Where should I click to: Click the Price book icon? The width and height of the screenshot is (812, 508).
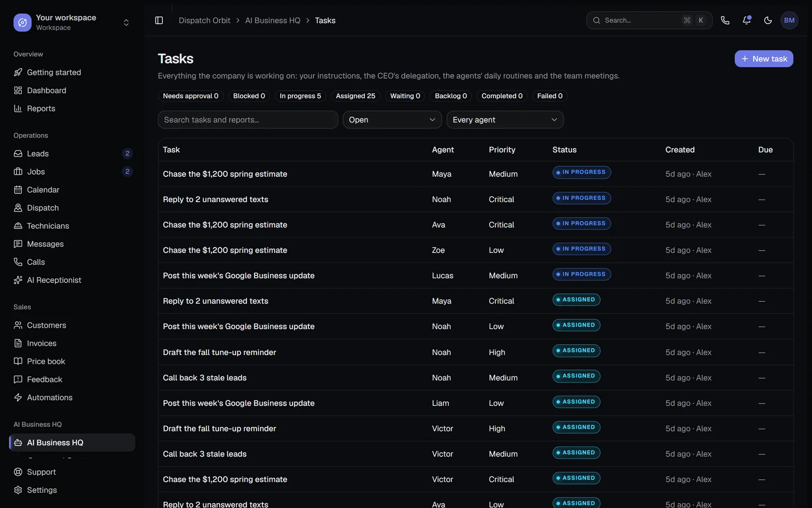pos(18,361)
